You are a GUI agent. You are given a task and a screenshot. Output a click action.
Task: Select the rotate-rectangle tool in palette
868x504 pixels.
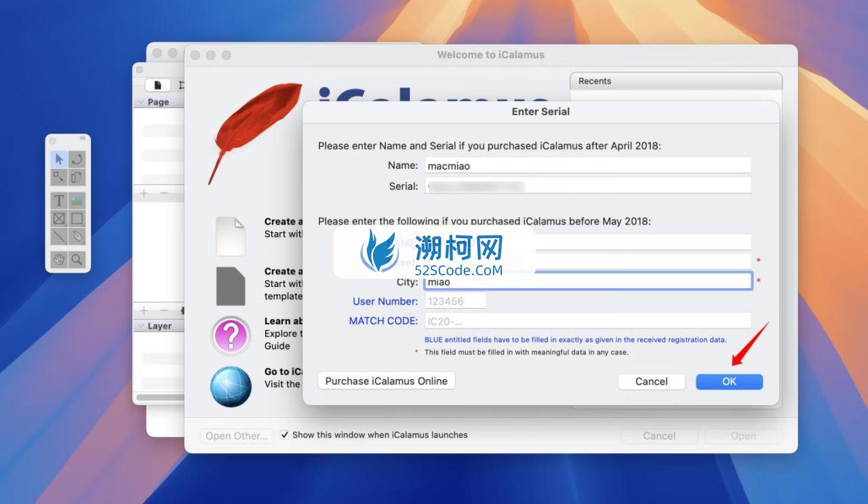[77, 177]
